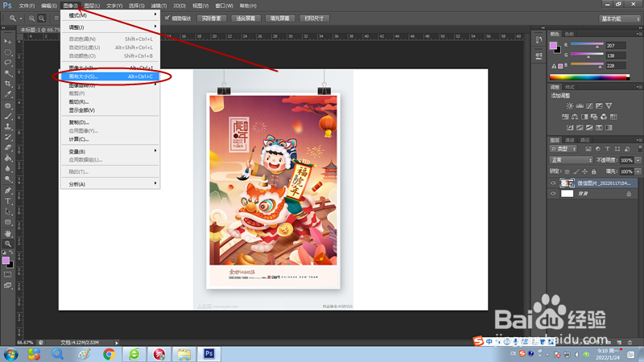This screenshot has height=362, width=644.
Task: Toggle the layer filtering switch
Action: pyautogui.click(x=640, y=149)
